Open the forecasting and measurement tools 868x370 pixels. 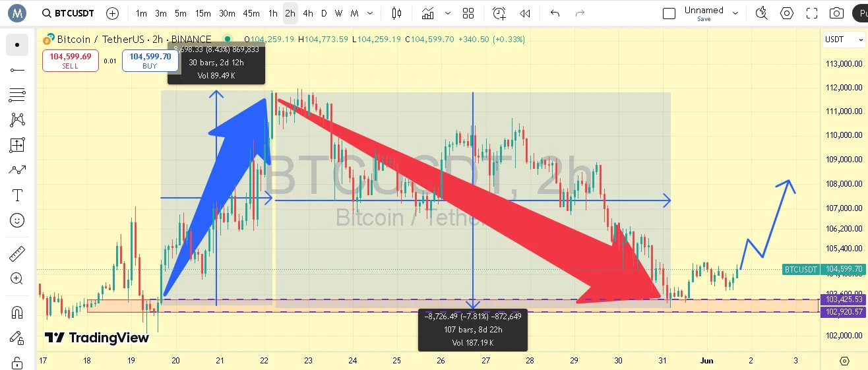pos(17,145)
